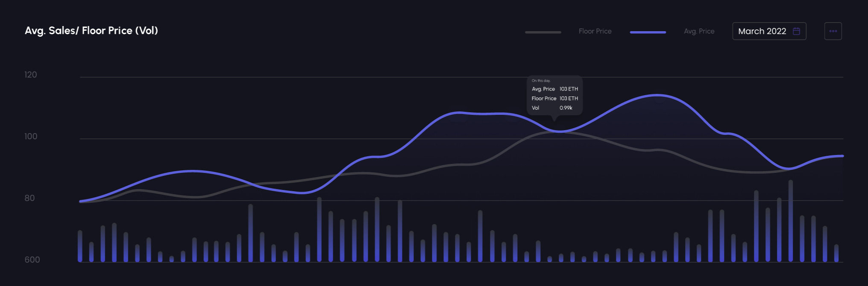Click the tooltip Vol 0.99k row

click(552, 108)
